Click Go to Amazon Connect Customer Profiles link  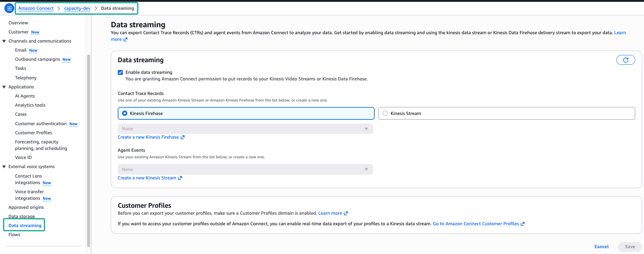(476, 224)
